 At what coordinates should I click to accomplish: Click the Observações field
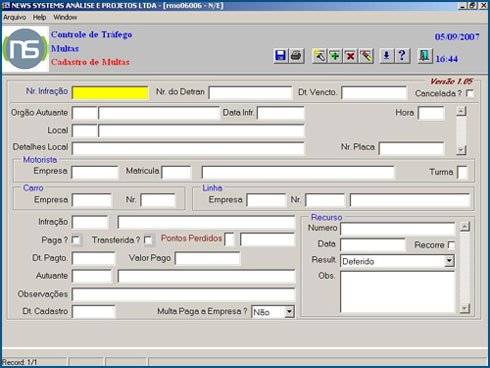183,295
